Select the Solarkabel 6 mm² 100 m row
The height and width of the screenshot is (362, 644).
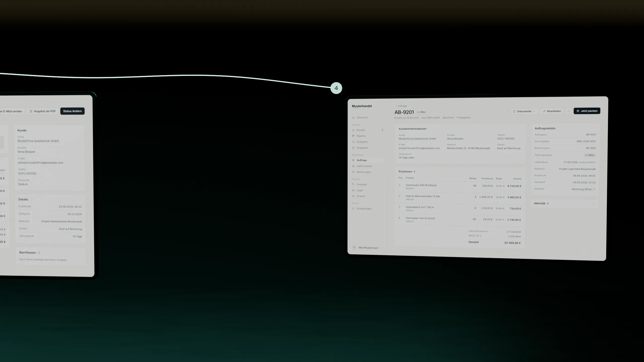[460, 209]
